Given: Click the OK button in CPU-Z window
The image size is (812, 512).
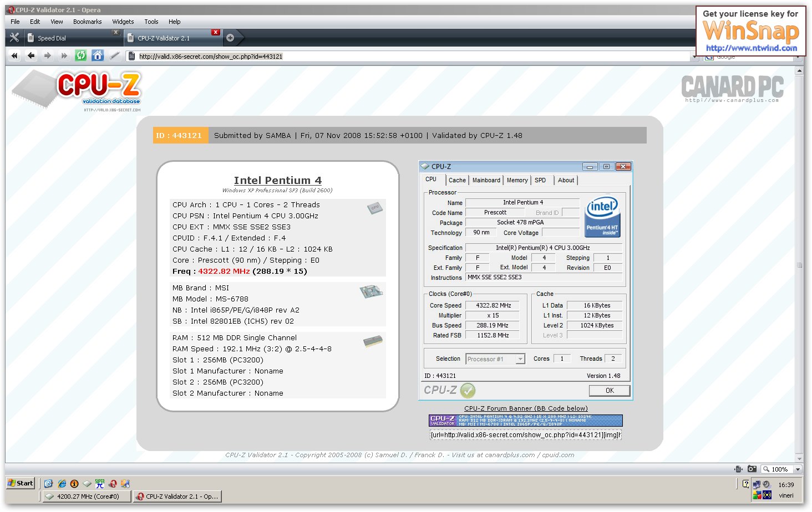Looking at the screenshot, I should coord(610,391).
